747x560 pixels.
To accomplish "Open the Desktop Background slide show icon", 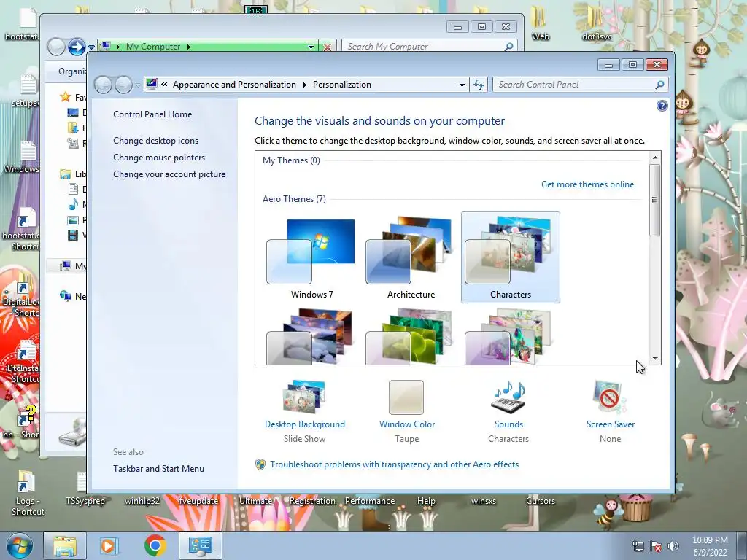I will click(x=304, y=397).
